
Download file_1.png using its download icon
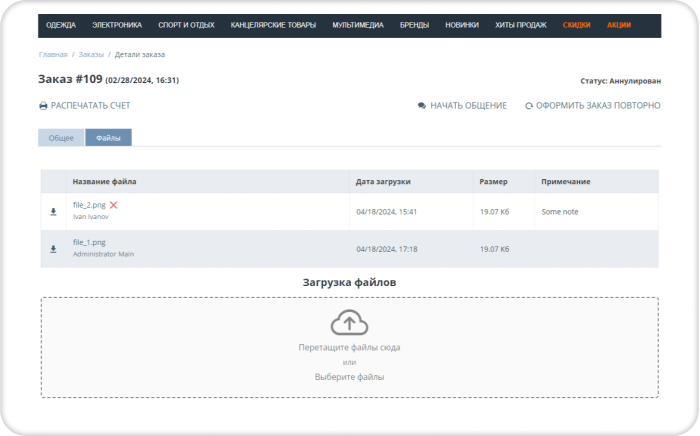pos(53,249)
